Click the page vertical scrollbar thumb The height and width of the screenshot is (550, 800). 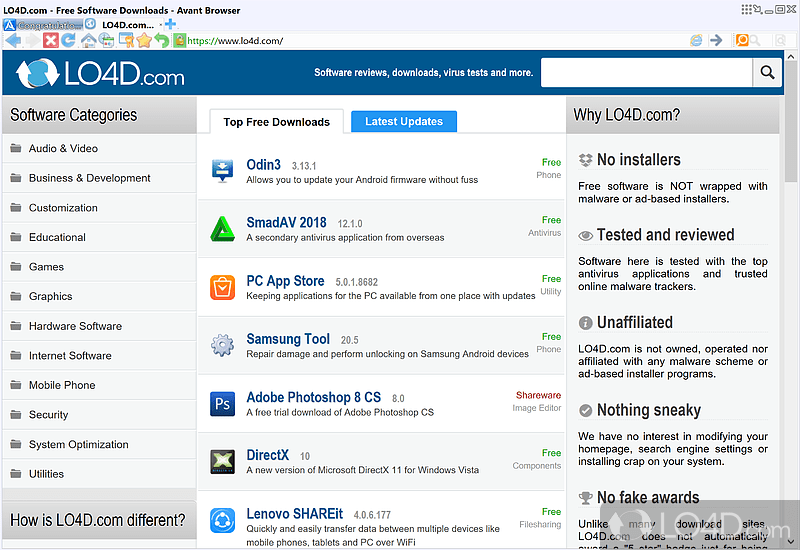(x=791, y=122)
